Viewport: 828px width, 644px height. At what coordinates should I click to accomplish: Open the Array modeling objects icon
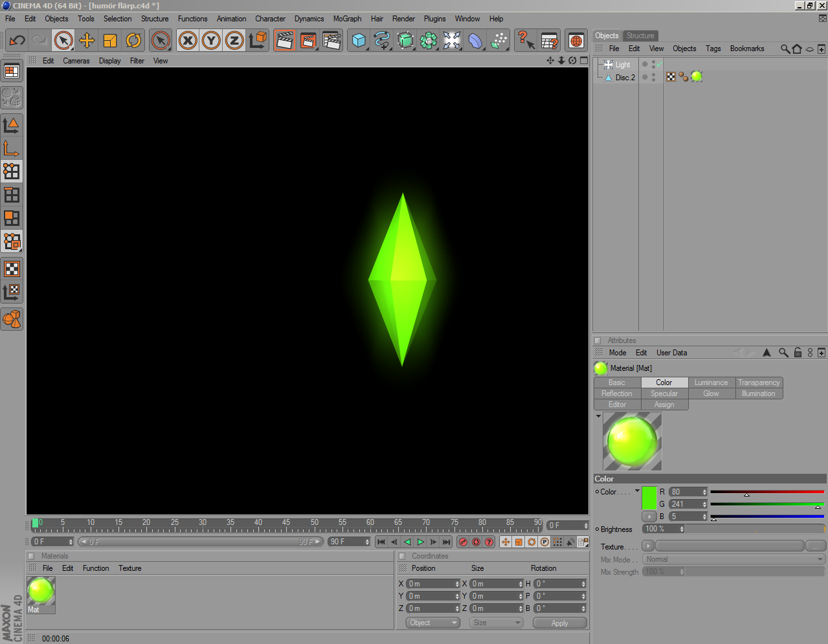429,41
